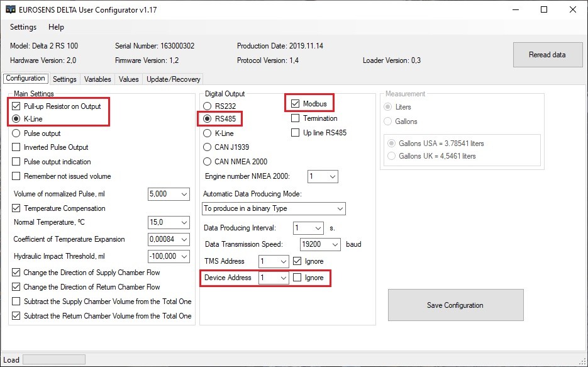Open the Help menu
Screen dimensions: 588x367
tap(57, 27)
